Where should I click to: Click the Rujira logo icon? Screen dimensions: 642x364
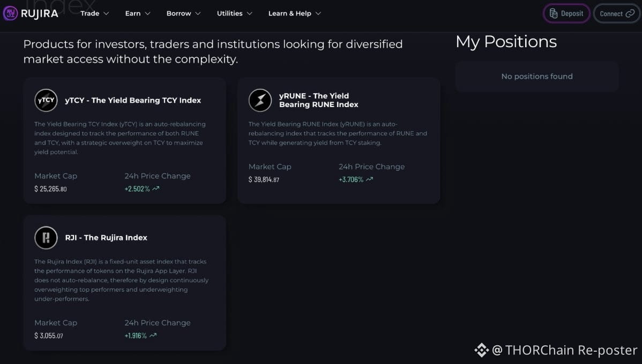click(x=10, y=13)
